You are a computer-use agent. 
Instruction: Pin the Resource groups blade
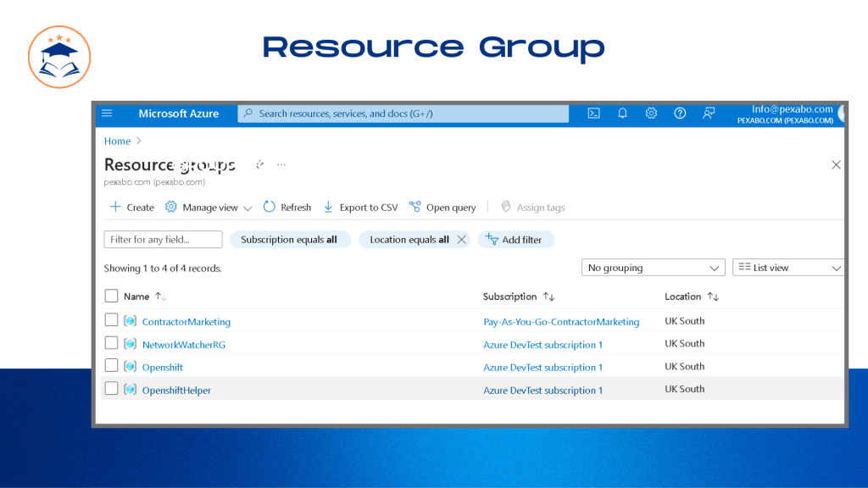click(259, 164)
